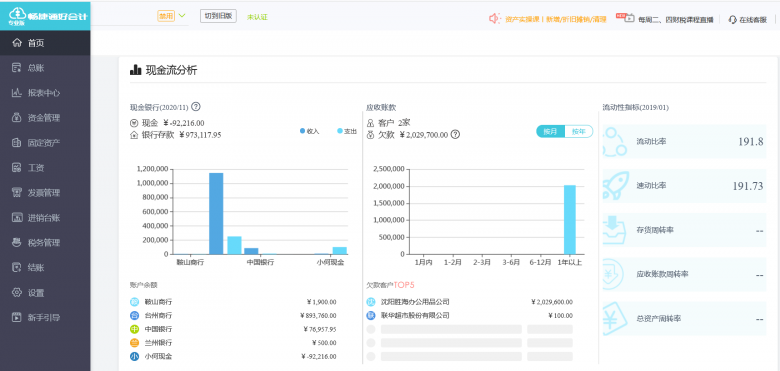Image resolution: width=780 pixels, height=371 pixels.
Task: Click the headset icon for 在线客服
Action: [732, 19]
